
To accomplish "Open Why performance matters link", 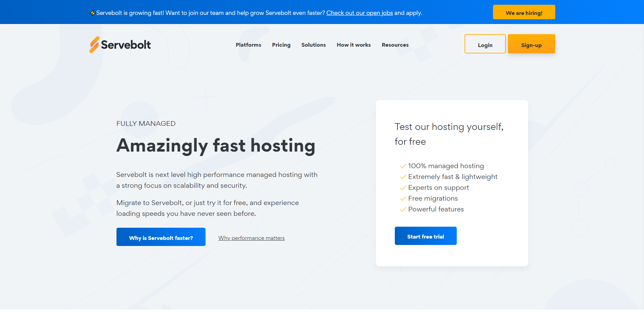I will [x=252, y=238].
